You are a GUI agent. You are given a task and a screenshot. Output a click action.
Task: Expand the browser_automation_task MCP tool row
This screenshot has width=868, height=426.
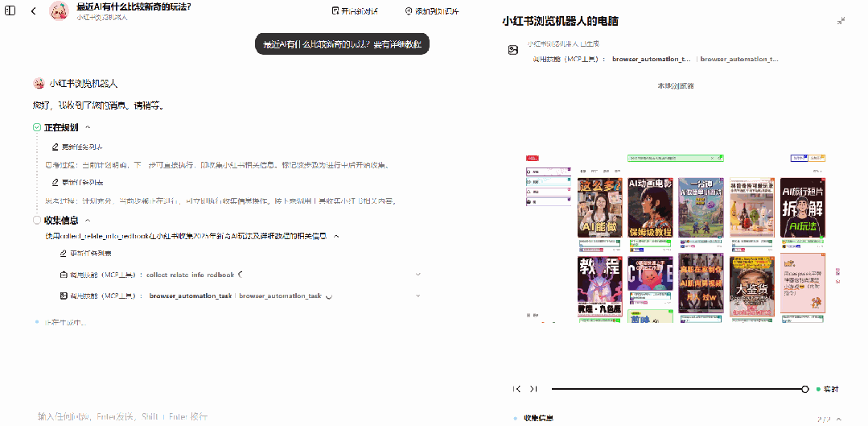coord(418,296)
